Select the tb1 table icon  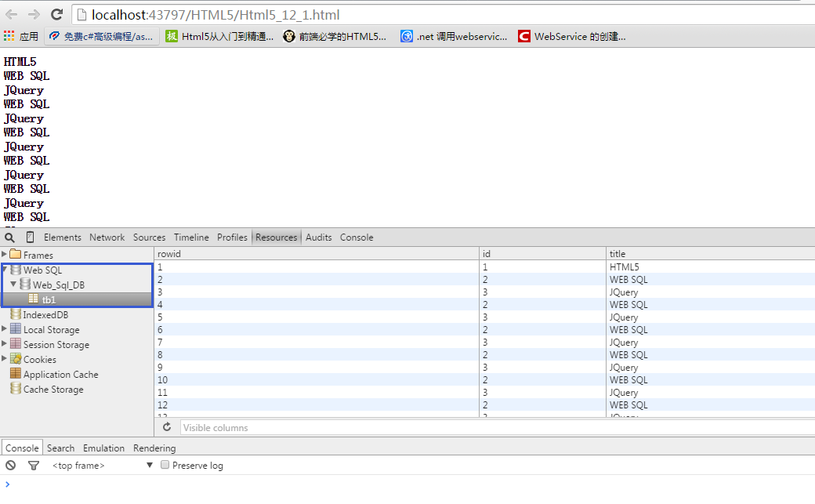click(33, 299)
